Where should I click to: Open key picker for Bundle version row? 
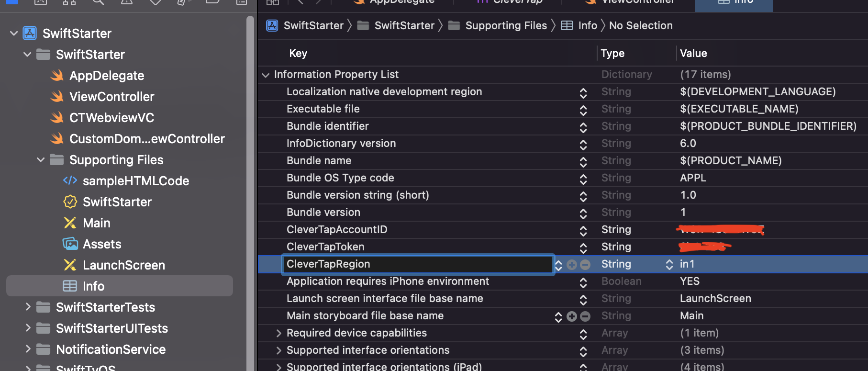click(x=583, y=213)
